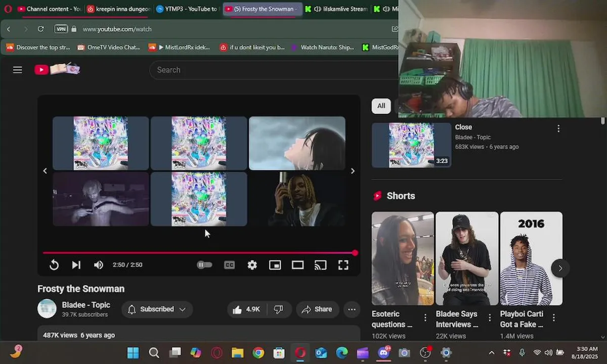Dislike the Frosty the Snowman video
This screenshot has height=364, width=607.
coord(279,309)
